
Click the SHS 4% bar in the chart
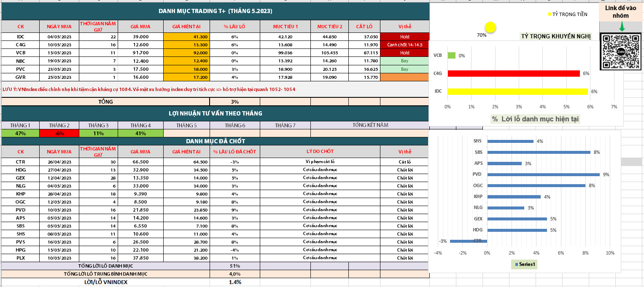tap(510, 141)
